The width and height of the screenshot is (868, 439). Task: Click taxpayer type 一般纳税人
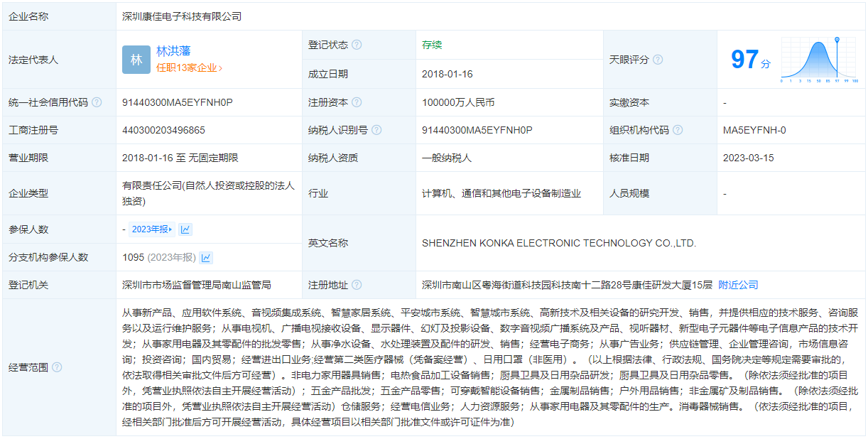[x=447, y=158]
